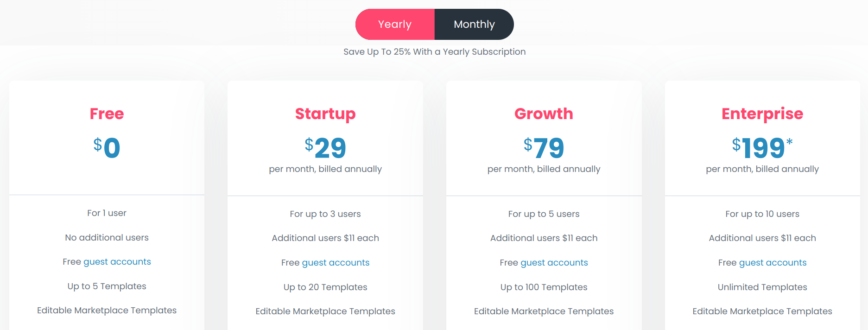Open guest accounts link in Growth plan
Screen dimensions: 868x330
pos(554,262)
